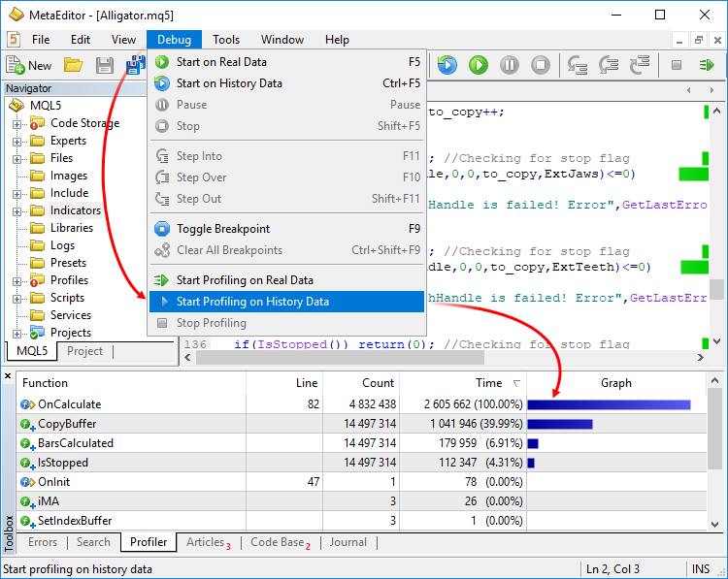This screenshot has height=579, width=728.
Task: Click the Save file toolbar icon
Action: pos(105,65)
